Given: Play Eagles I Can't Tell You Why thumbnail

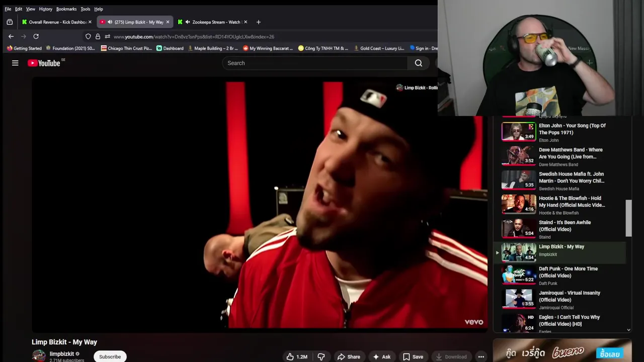Looking at the screenshot, I should (x=519, y=323).
